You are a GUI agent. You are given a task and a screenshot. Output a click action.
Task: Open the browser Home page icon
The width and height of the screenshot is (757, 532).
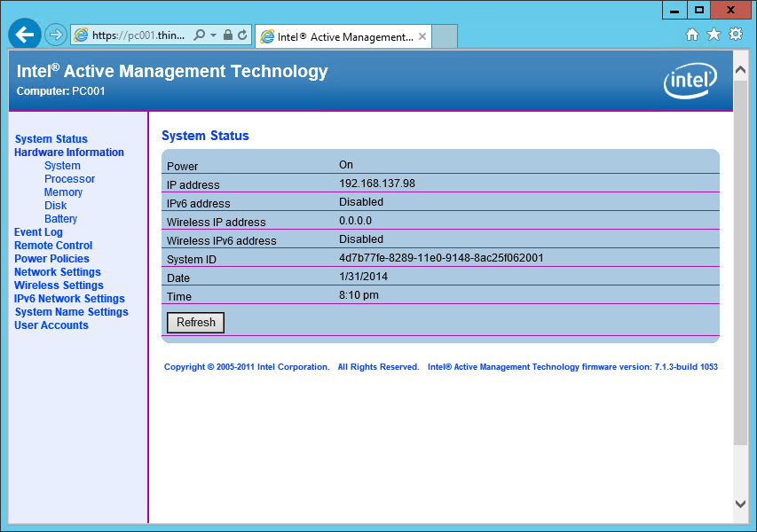point(692,35)
